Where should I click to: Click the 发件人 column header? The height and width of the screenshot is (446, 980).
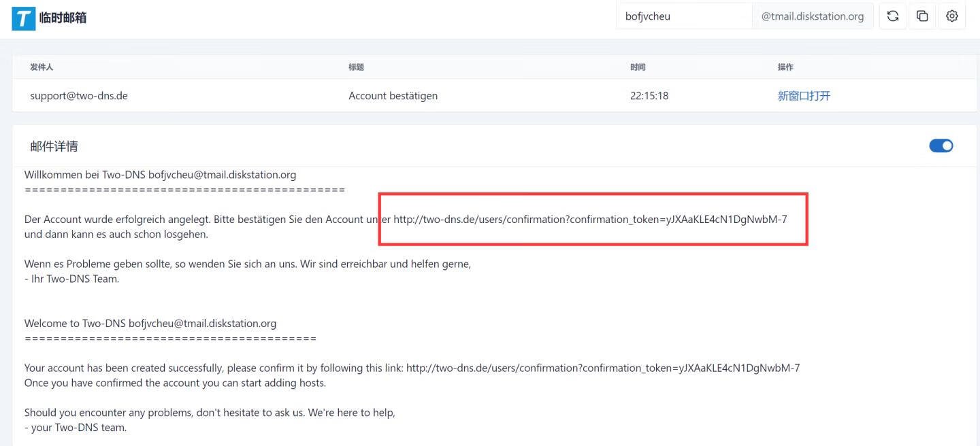click(42, 67)
